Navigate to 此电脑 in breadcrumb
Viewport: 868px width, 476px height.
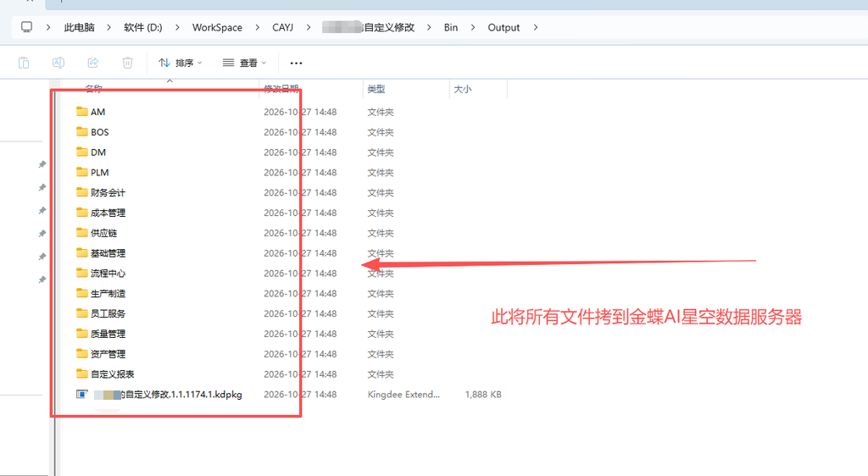(79, 28)
